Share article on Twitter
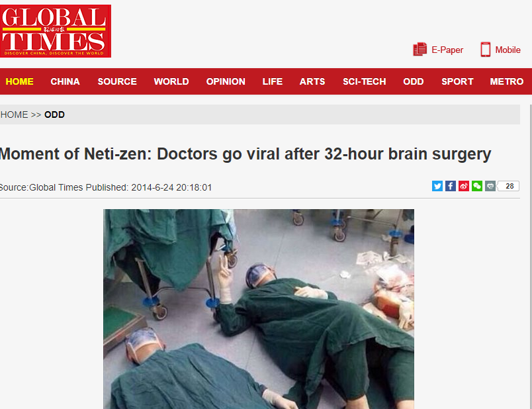This screenshot has width=532, height=409. pyautogui.click(x=437, y=186)
